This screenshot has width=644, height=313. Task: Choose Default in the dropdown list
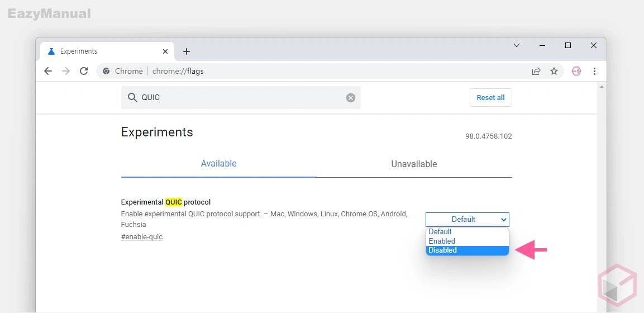(468, 231)
